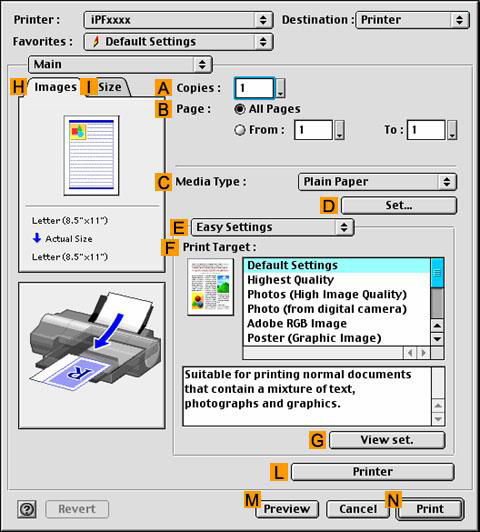The width and height of the screenshot is (480, 532).
Task: Click the help question mark icon
Action: tap(27, 509)
